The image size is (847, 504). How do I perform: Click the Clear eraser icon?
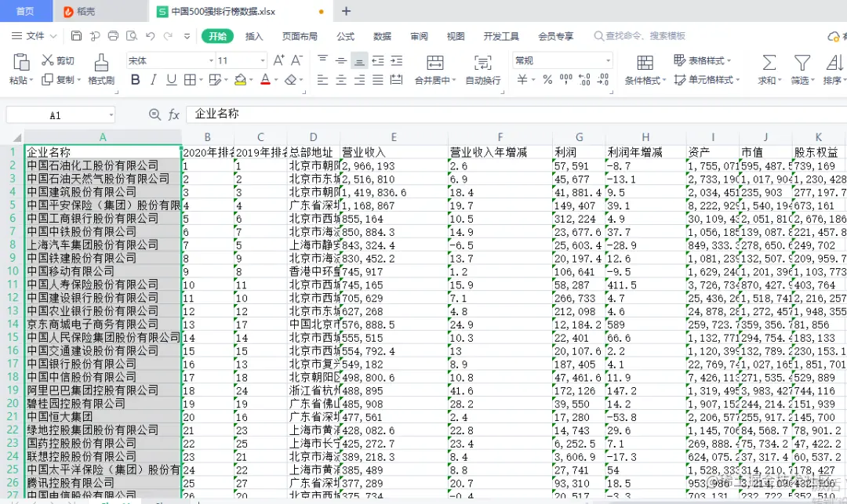[x=291, y=80]
